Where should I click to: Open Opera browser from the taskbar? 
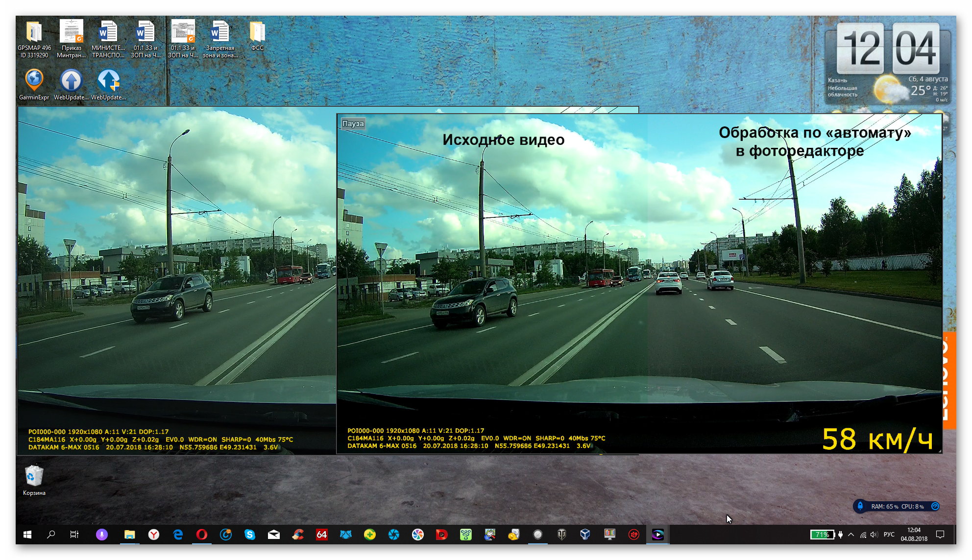coord(201,535)
